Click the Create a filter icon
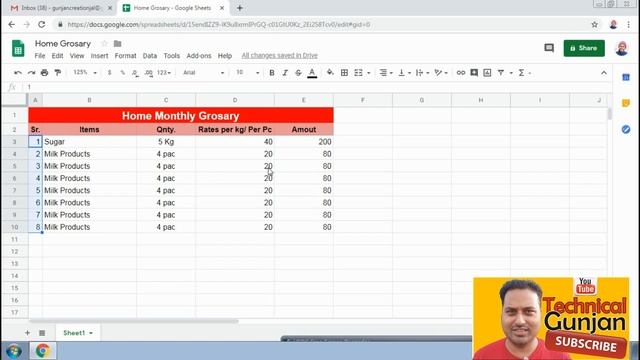This screenshot has height=360, width=640. pos(501,73)
